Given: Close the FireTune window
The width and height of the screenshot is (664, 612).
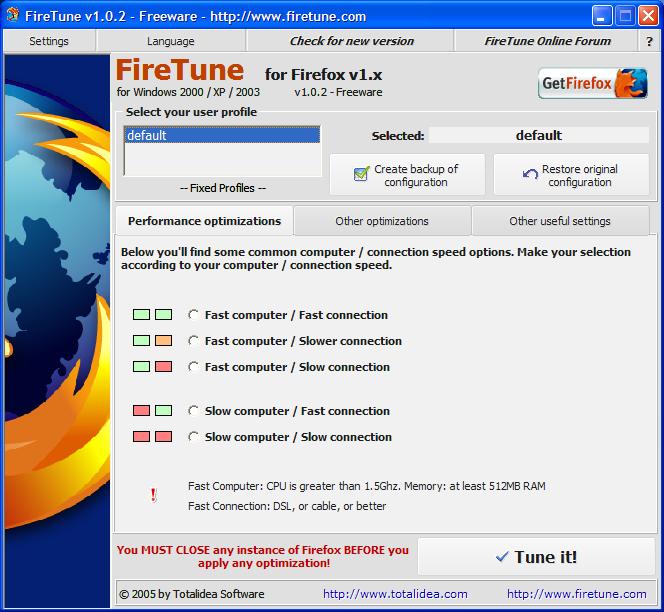Looking at the screenshot, I should click(x=648, y=16).
